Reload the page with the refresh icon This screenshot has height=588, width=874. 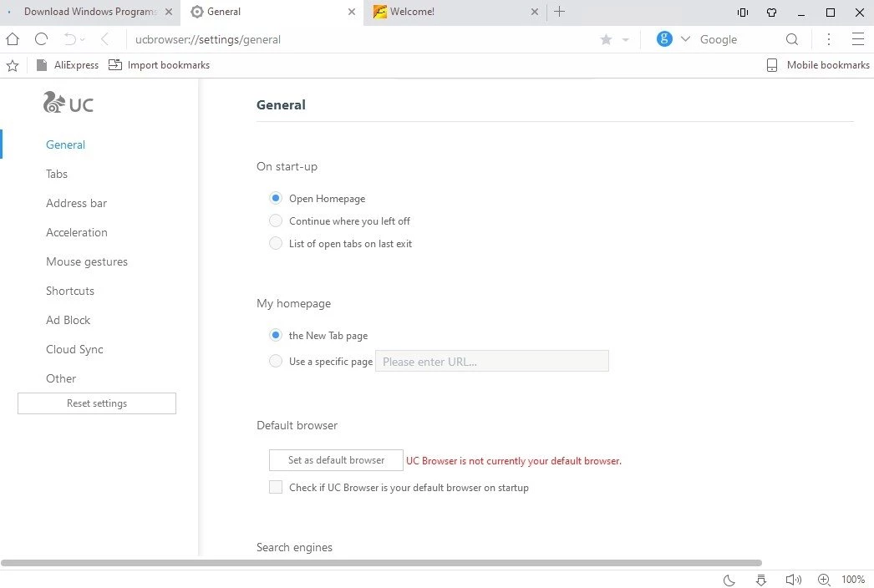click(x=41, y=39)
